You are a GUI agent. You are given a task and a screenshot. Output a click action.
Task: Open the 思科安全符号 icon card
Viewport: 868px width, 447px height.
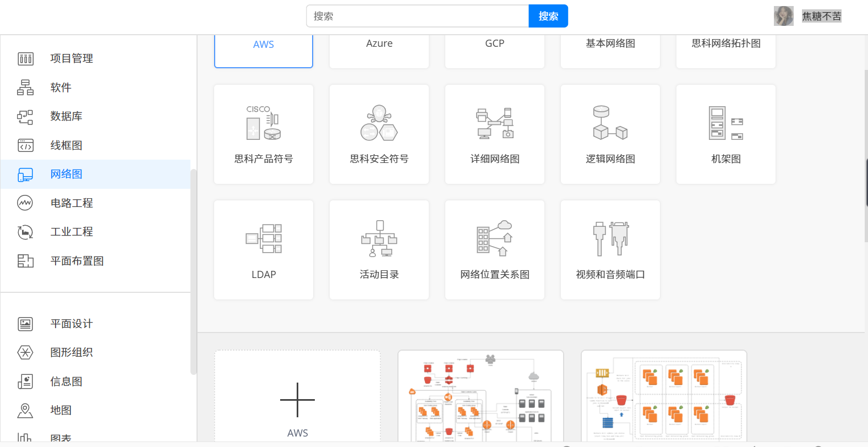tap(379, 134)
